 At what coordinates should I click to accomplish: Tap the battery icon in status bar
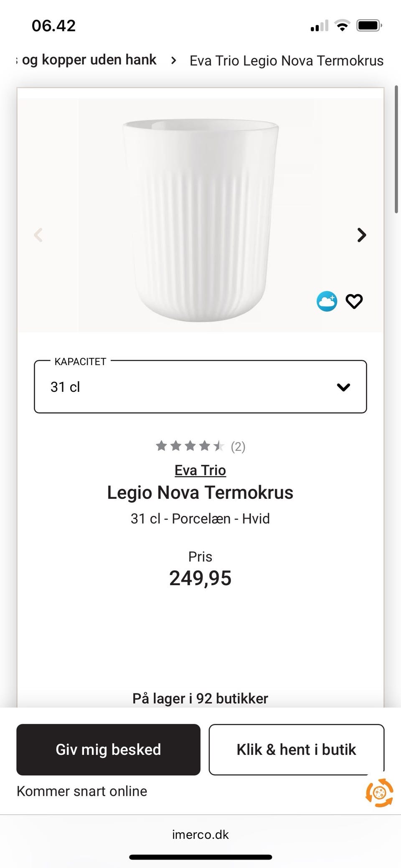[x=369, y=26]
